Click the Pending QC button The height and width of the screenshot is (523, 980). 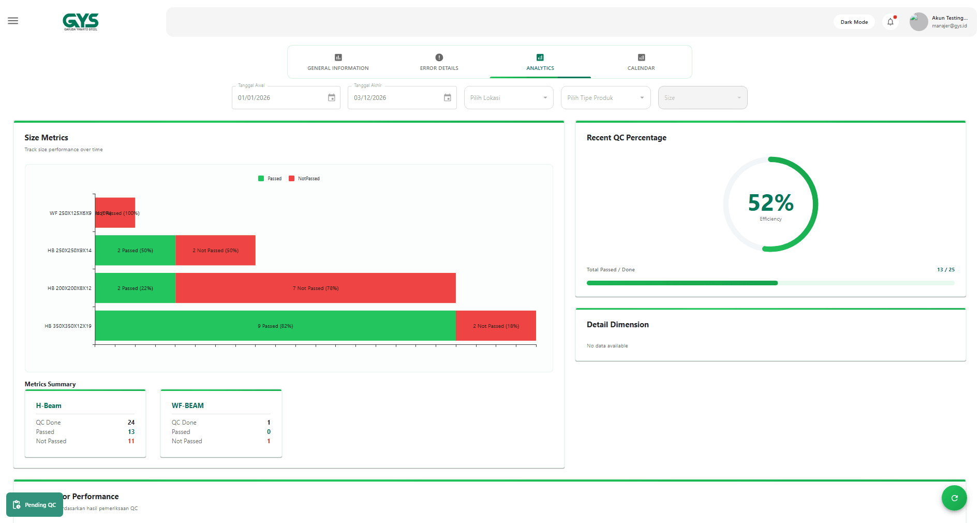coord(35,505)
